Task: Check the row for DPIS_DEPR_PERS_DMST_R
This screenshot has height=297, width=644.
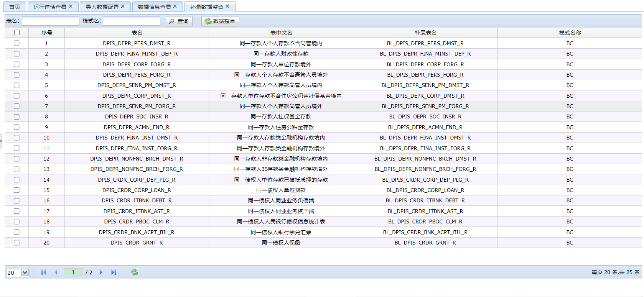Action: (x=16, y=43)
